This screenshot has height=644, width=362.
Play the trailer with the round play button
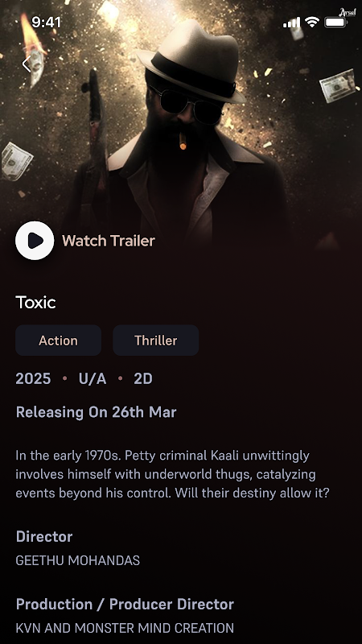click(35, 240)
